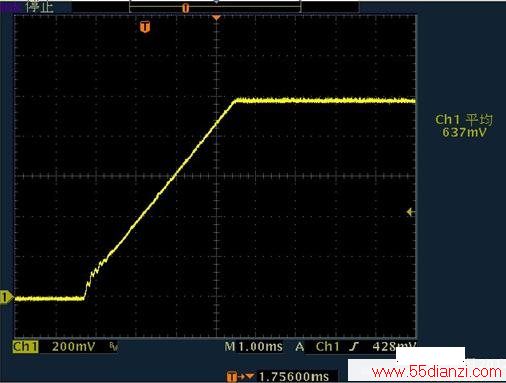Click the yellow channel 1 ground reference marker

pyautogui.click(x=6, y=297)
